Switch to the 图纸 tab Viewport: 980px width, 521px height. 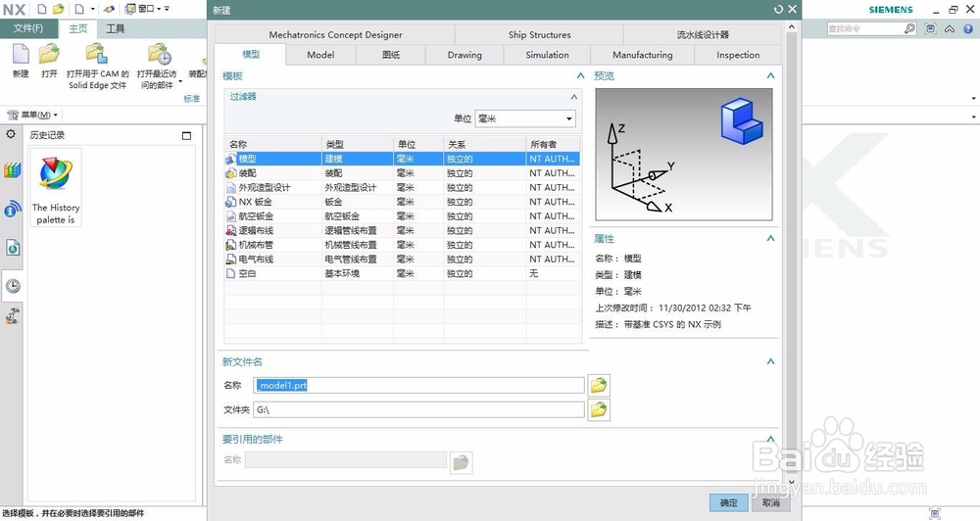click(391, 54)
